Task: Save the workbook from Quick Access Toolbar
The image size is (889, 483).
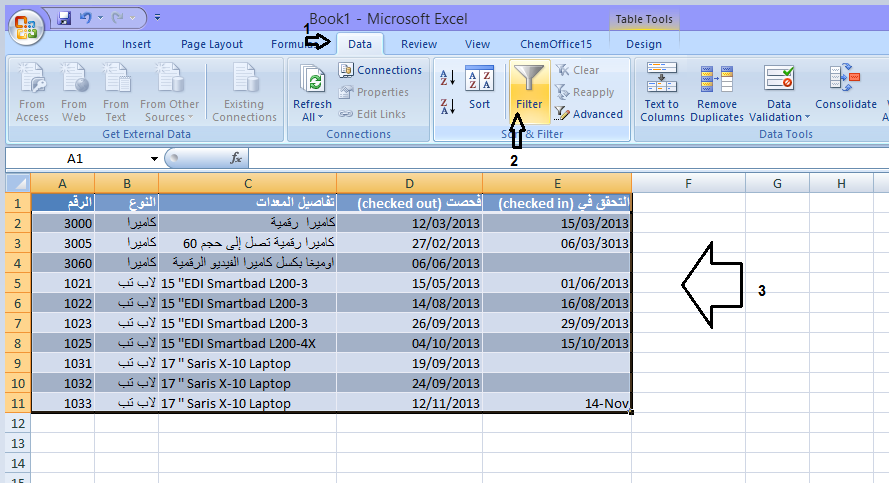Action: tap(64, 18)
